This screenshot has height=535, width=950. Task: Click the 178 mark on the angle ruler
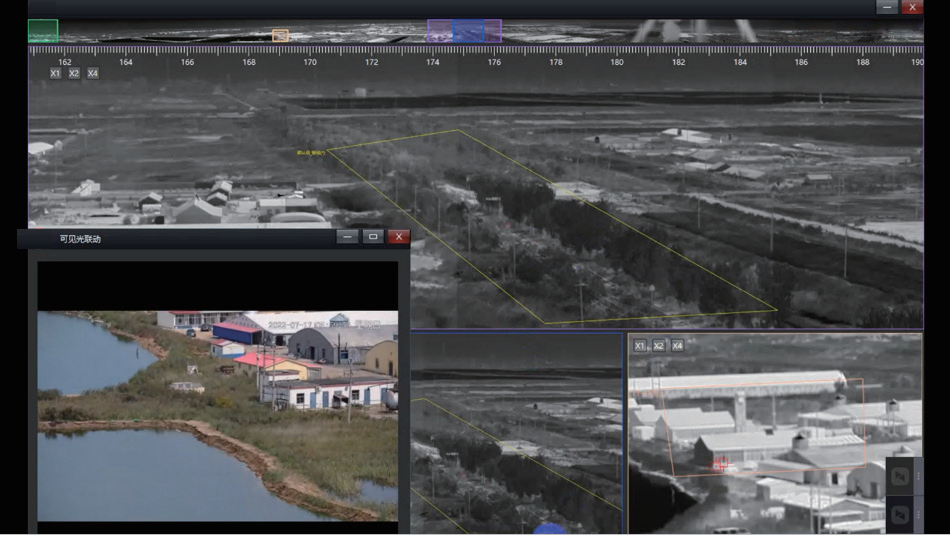(556, 62)
